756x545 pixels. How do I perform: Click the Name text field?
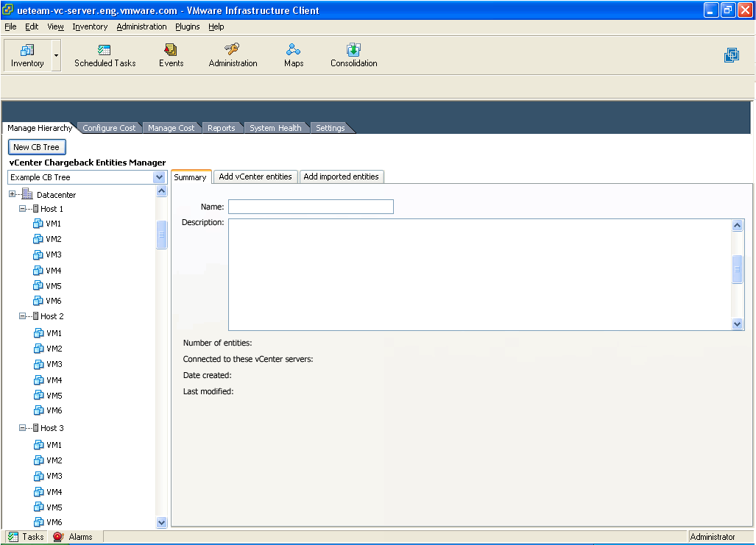tap(311, 207)
